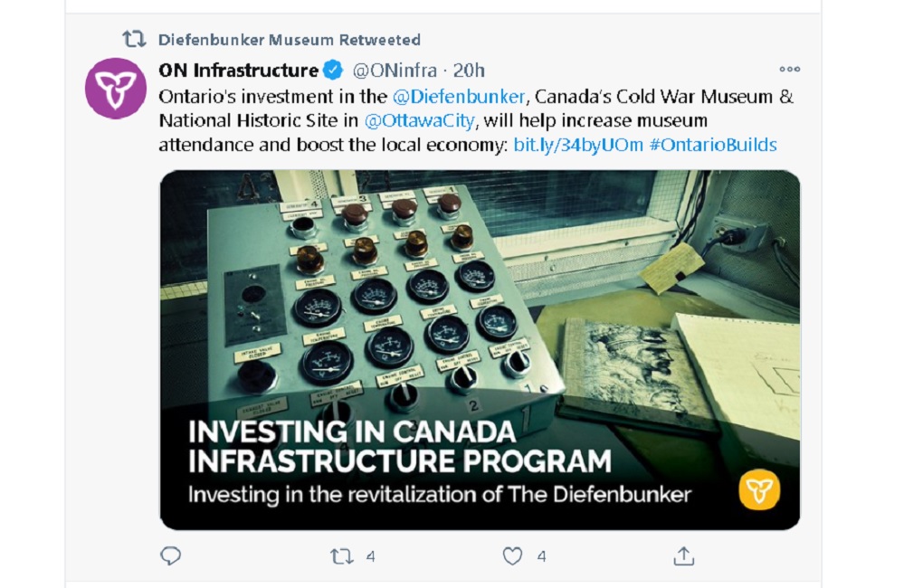Click the retweeted arrows icon above tweet
This screenshot has width=904, height=588.
134,39
